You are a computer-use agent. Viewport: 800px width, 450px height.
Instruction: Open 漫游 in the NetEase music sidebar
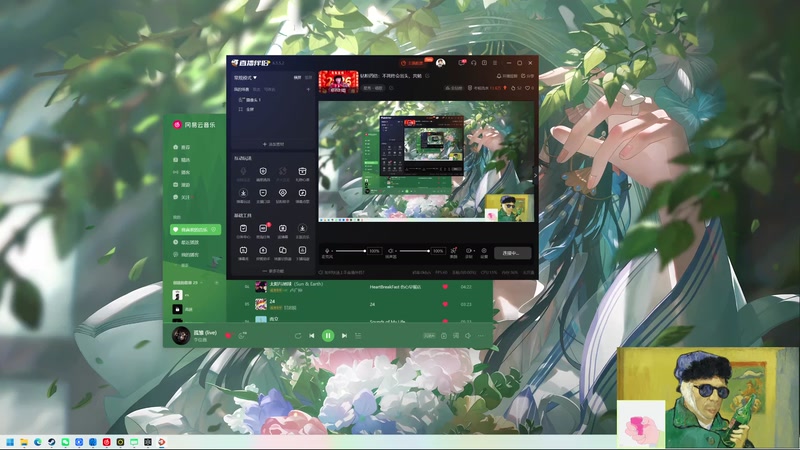point(182,185)
